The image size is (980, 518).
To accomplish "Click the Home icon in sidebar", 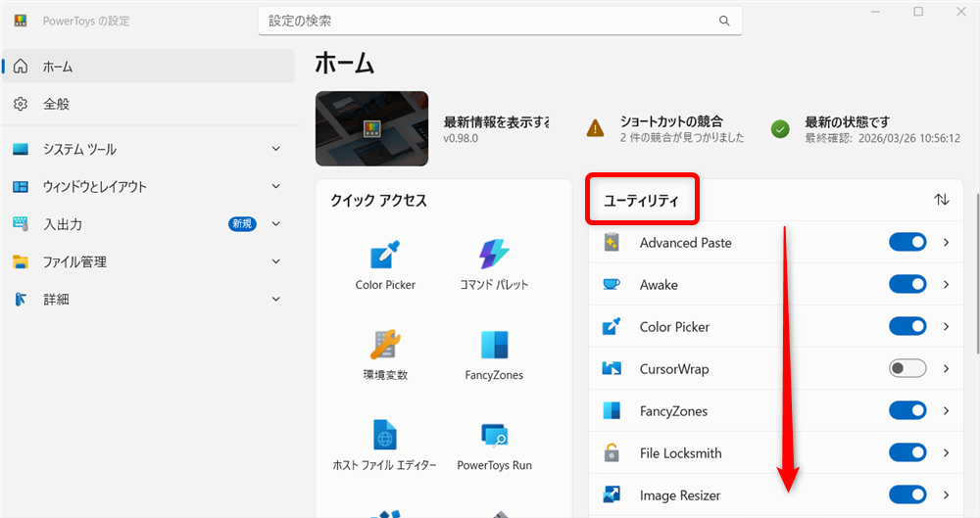I will 21,67.
